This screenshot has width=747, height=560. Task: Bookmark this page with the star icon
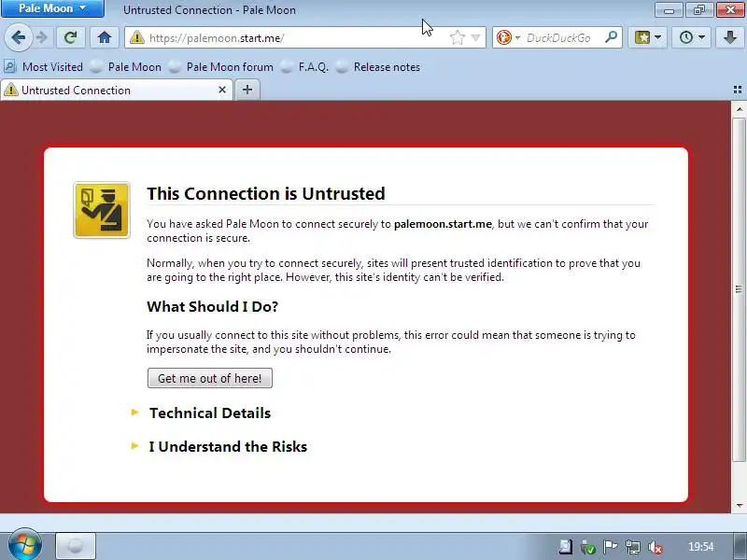[x=457, y=37]
